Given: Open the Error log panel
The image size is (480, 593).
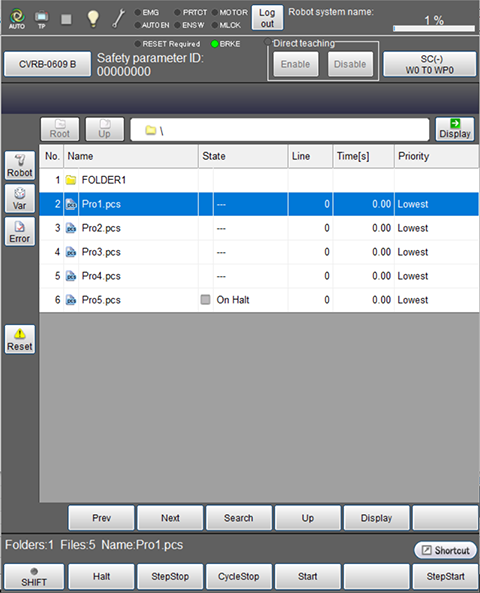Looking at the screenshot, I should (20, 231).
